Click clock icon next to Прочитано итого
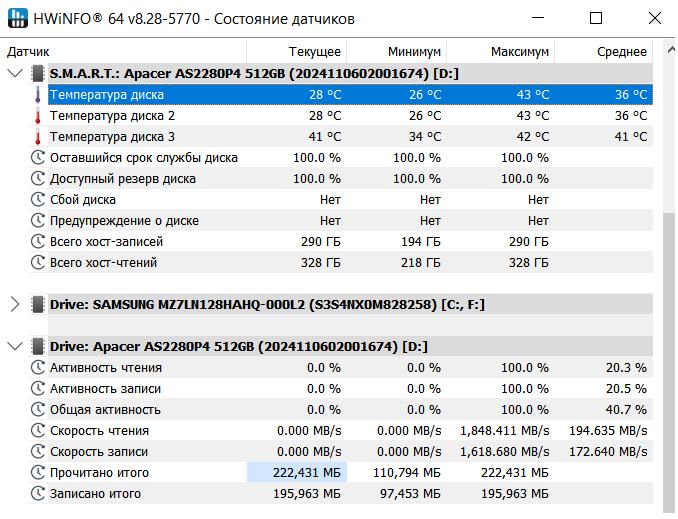The width and height of the screenshot is (678, 519). point(38,472)
